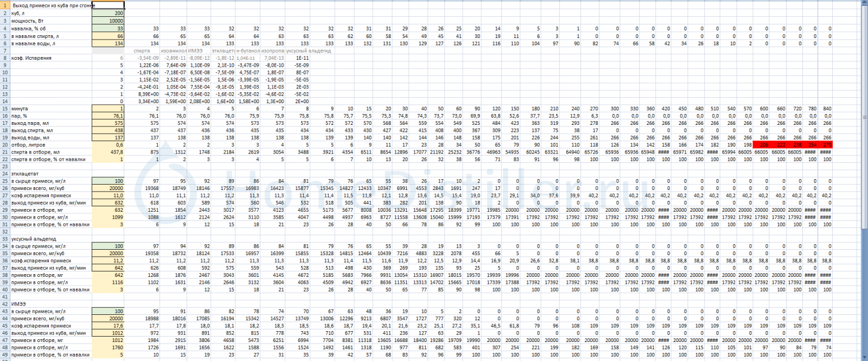Click the "спирта" column heading in row 7

[x=142, y=51]
